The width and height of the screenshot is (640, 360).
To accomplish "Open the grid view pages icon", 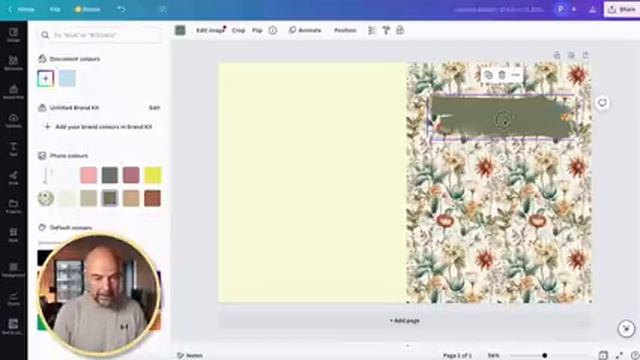I will tap(603, 356).
